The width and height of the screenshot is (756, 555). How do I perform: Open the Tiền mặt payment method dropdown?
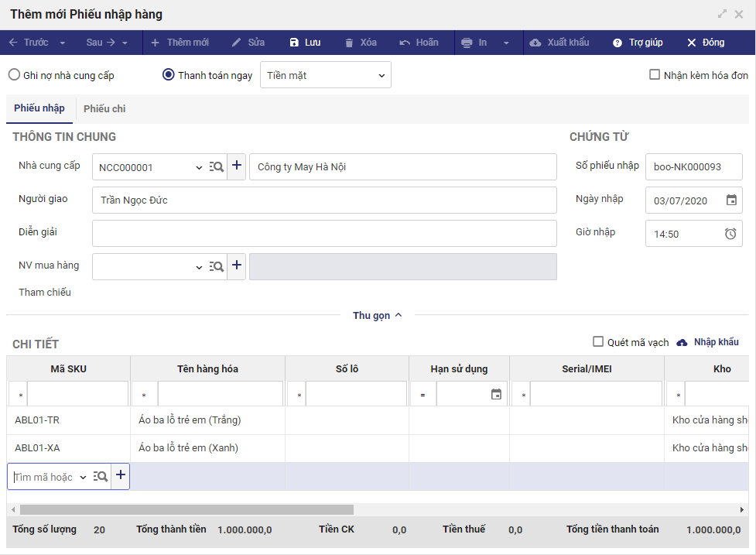tap(326, 75)
